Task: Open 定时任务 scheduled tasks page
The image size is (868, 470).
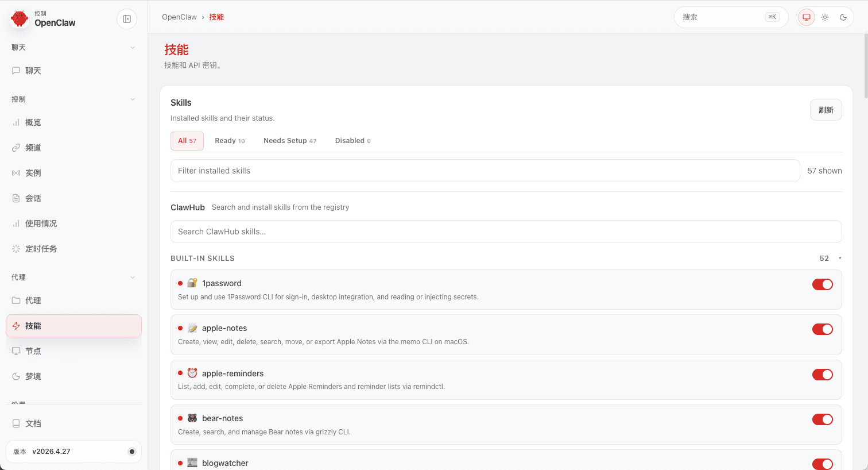Action: pyautogui.click(x=73, y=249)
